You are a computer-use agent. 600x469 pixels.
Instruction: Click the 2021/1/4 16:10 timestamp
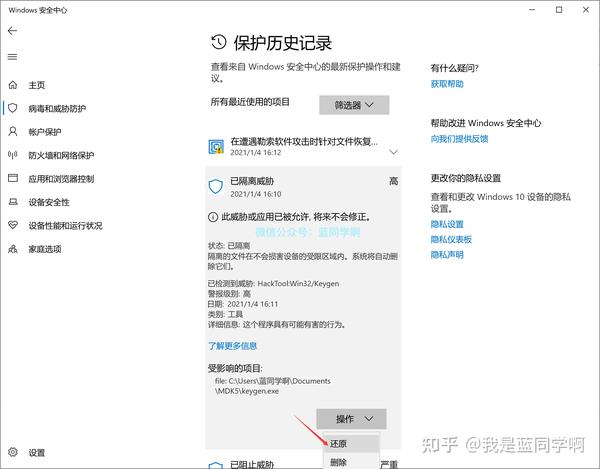[256, 194]
